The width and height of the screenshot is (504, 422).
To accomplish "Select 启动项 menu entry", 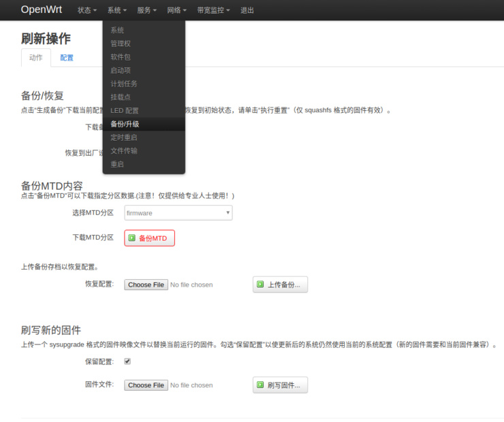I will click(x=144, y=70).
